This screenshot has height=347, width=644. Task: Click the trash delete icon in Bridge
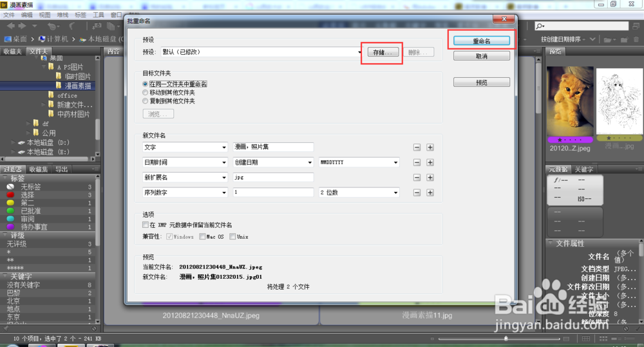point(637,39)
